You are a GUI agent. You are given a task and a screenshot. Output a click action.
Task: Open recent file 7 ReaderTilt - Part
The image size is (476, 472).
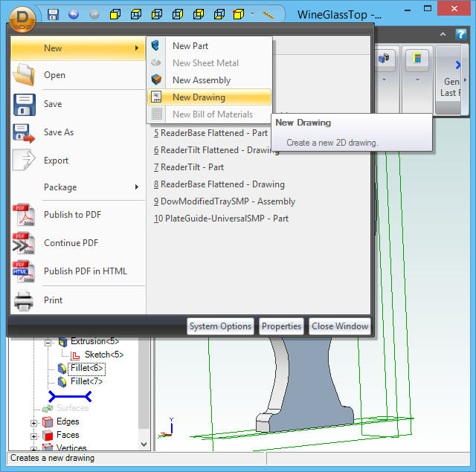point(188,167)
